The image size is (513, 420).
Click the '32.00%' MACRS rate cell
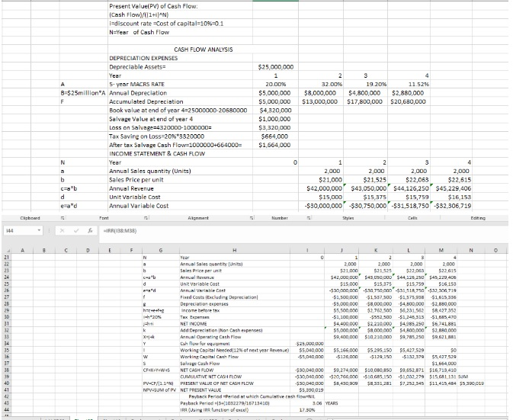332,85
